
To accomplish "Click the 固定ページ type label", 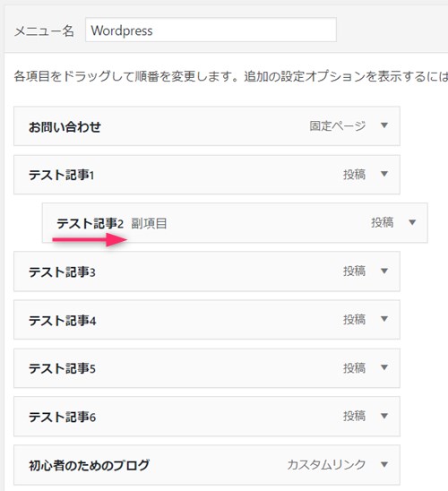I will pos(338,125).
